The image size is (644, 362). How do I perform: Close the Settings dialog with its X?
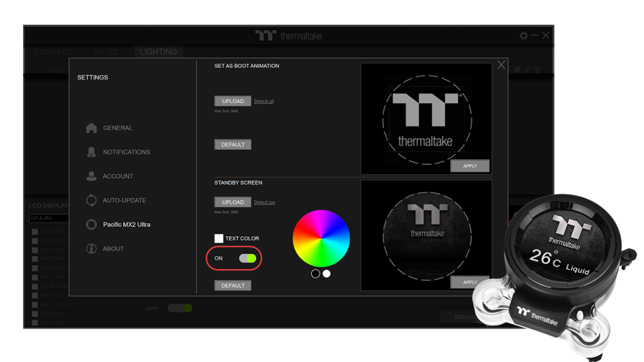coord(501,65)
